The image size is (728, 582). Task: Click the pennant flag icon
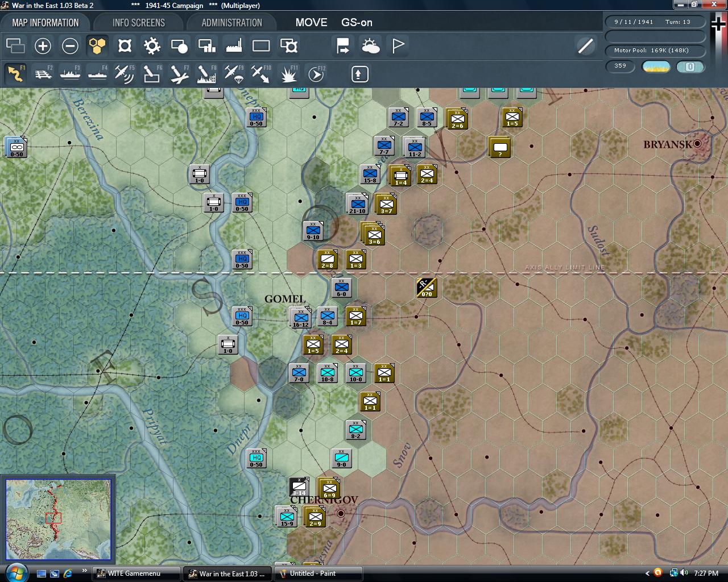[398, 46]
